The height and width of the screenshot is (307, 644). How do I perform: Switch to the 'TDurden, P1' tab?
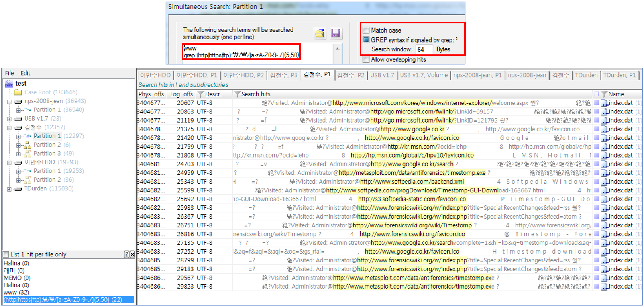(x=620, y=75)
